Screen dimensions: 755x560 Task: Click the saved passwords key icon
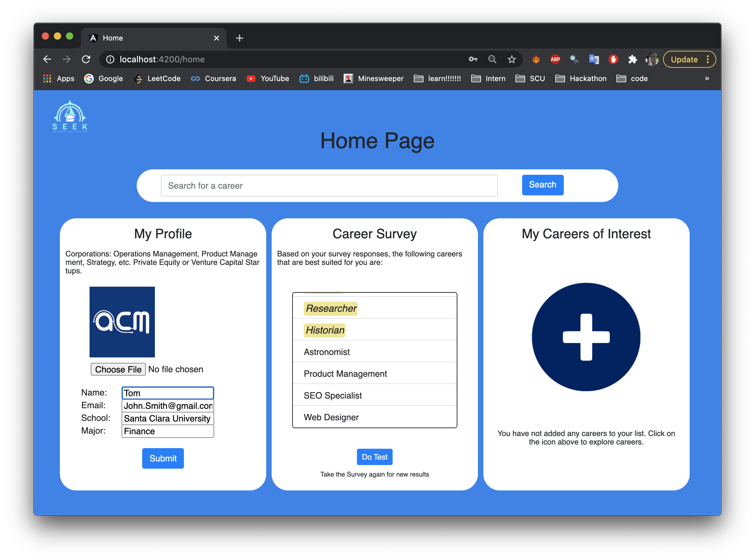pyautogui.click(x=473, y=60)
